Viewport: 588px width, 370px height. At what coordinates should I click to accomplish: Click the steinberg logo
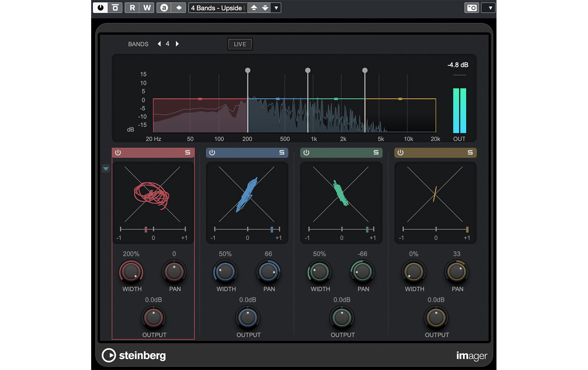click(134, 355)
